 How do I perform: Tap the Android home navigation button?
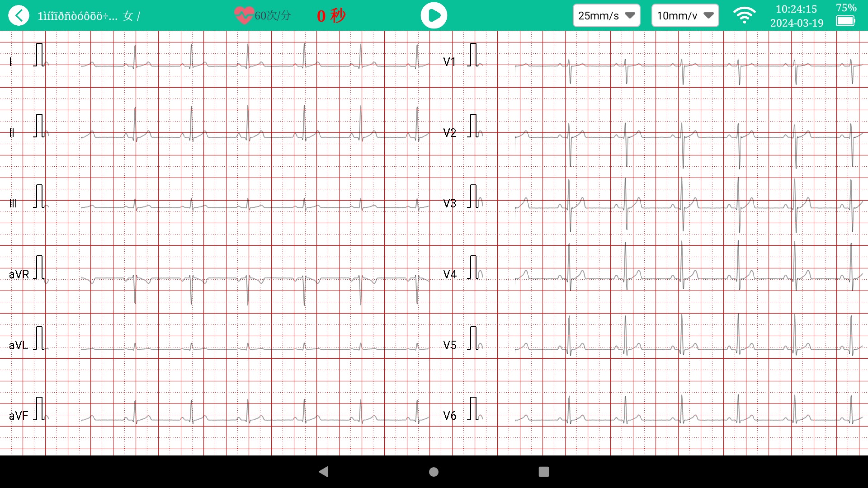[434, 472]
